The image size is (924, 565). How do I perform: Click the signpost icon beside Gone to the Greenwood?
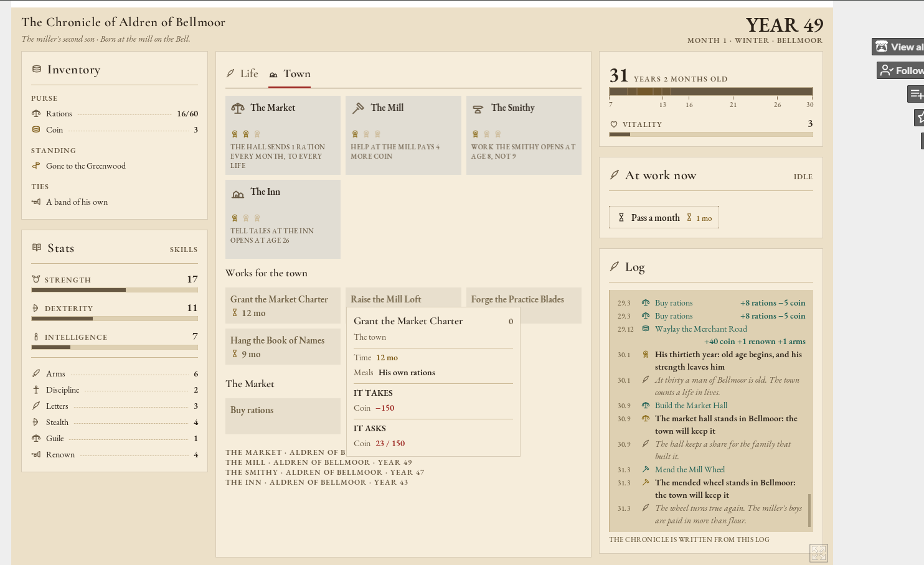coord(36,166)
